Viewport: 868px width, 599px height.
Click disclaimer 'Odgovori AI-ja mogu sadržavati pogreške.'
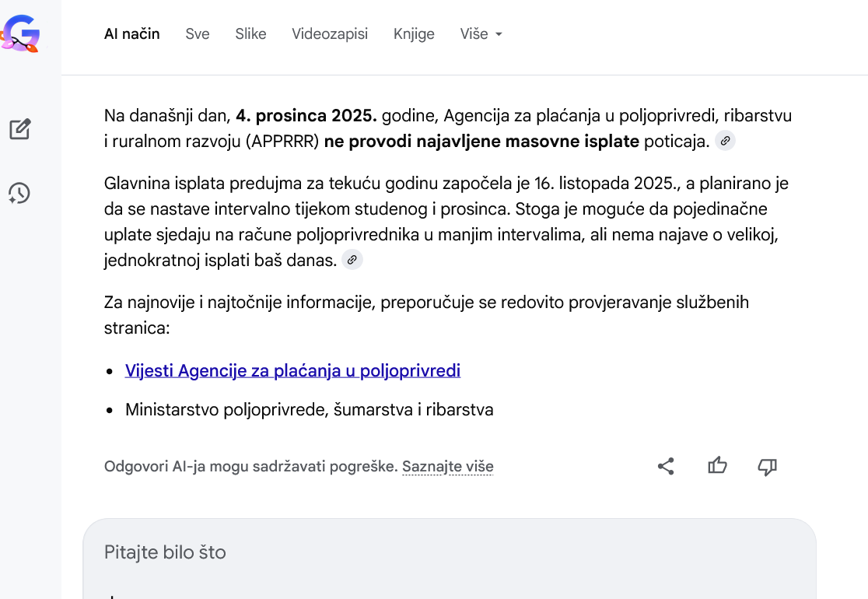(x=250, y=466)
